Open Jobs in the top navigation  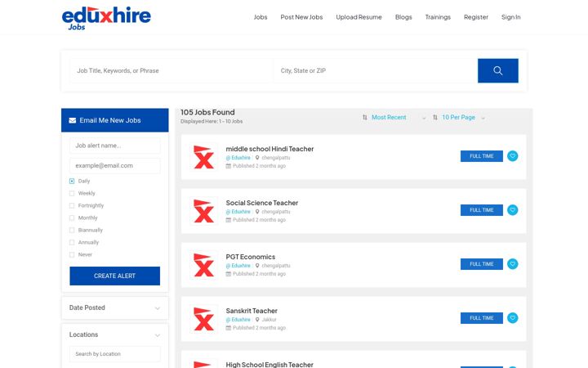tap(261, 17)
